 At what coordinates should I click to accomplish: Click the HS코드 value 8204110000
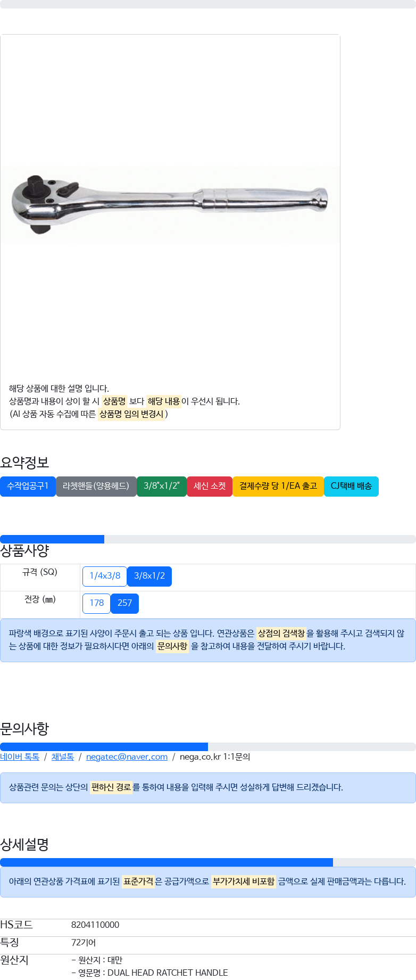click(95, 925)
